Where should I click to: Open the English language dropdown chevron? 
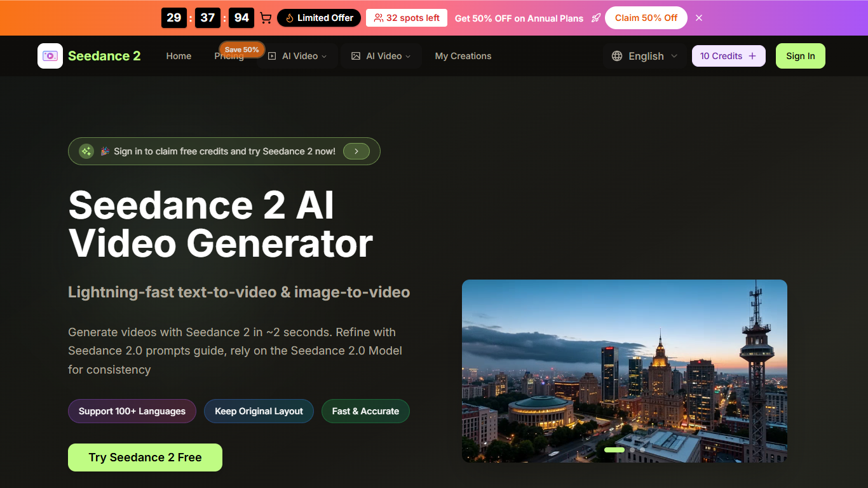coord(674,56)
